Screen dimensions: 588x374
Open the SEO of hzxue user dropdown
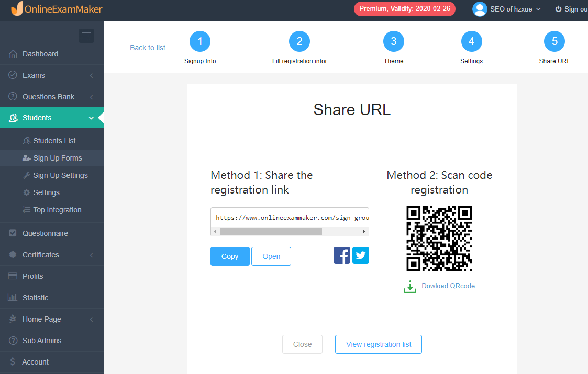tap(507, 9)
